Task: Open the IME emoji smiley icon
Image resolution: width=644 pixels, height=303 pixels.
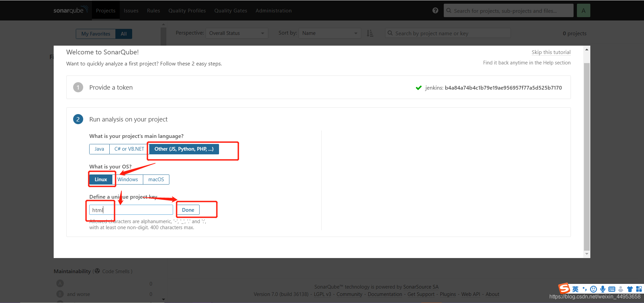Action: (x=593, y=289)
